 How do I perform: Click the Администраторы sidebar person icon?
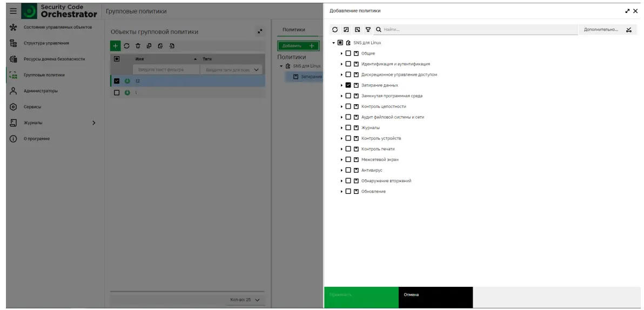(13, 91)
